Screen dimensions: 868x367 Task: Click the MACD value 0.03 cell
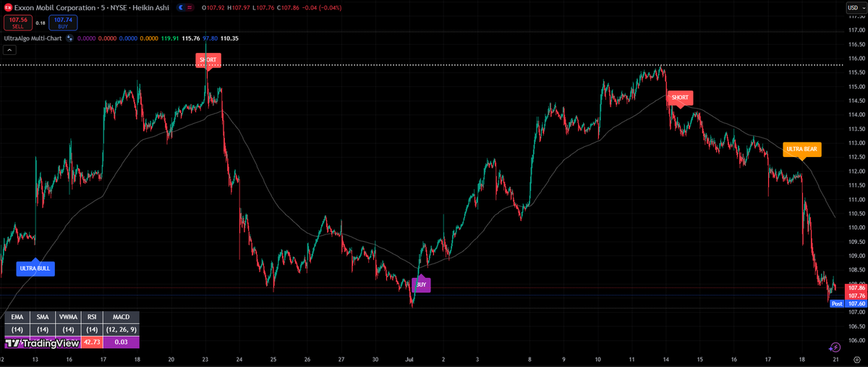tap(122, 342)
